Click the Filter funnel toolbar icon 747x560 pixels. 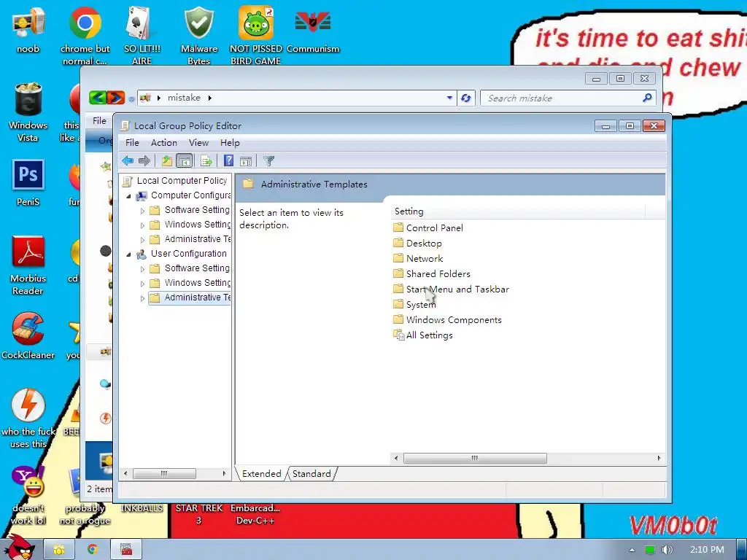click(268, 161)
